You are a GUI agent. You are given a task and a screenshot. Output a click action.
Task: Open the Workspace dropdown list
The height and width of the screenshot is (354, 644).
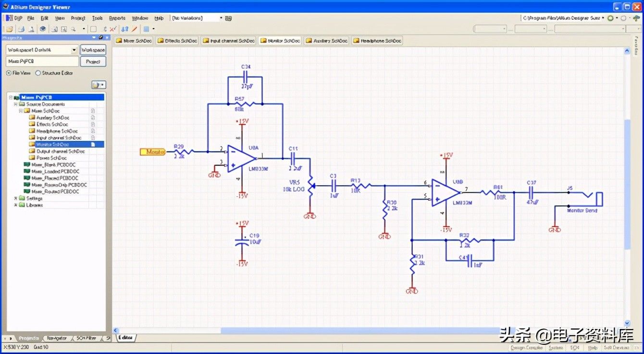point(74,50)
